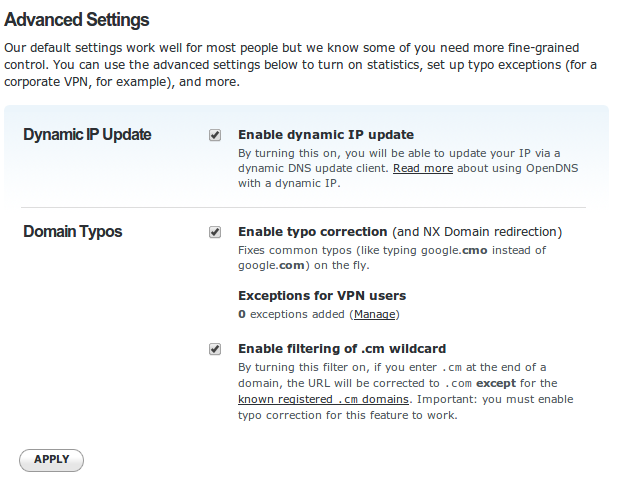Click the 'Enable dynamic IP update' label text

coord(325,135)
